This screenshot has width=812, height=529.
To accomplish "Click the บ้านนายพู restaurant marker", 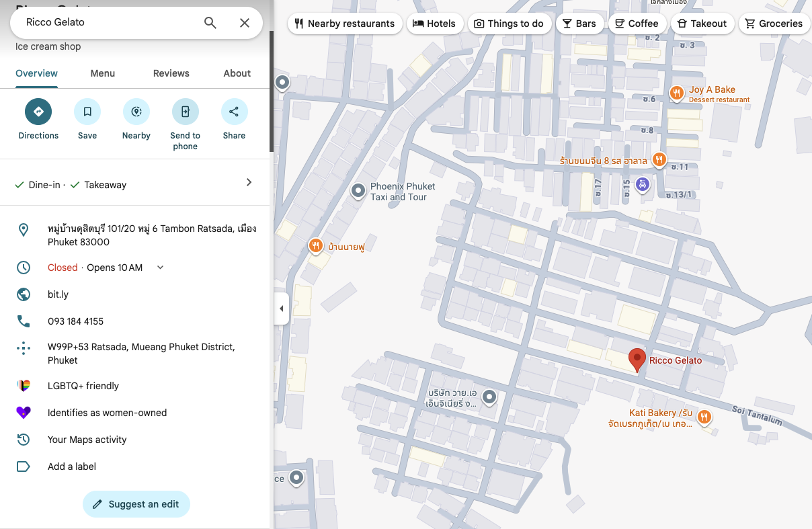I will click(x=315, y=246).
